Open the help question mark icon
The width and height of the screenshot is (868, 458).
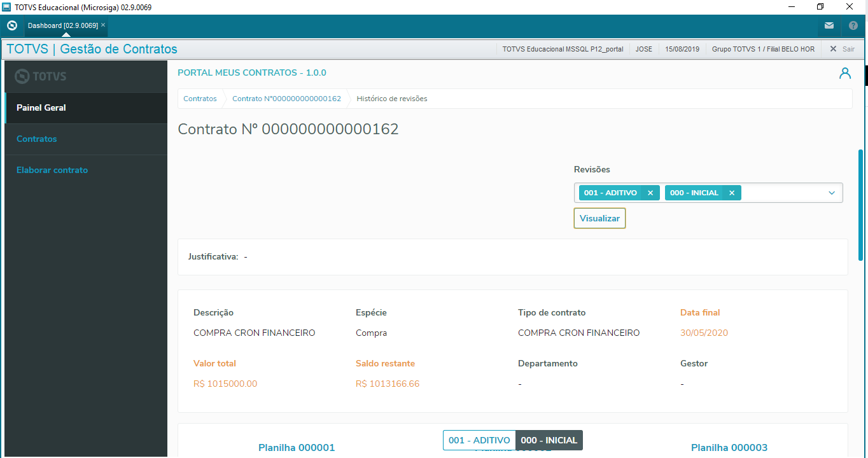pos(853,26)
